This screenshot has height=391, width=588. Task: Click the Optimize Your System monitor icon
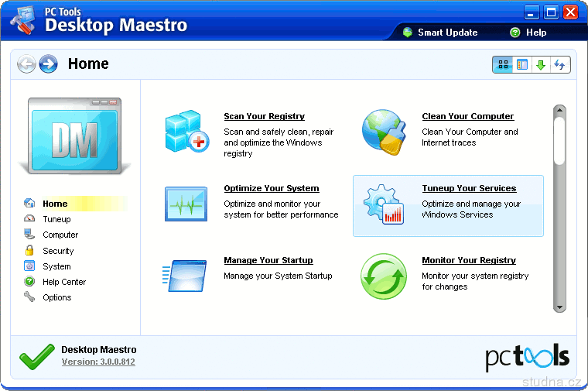click(x=186, y=204)
